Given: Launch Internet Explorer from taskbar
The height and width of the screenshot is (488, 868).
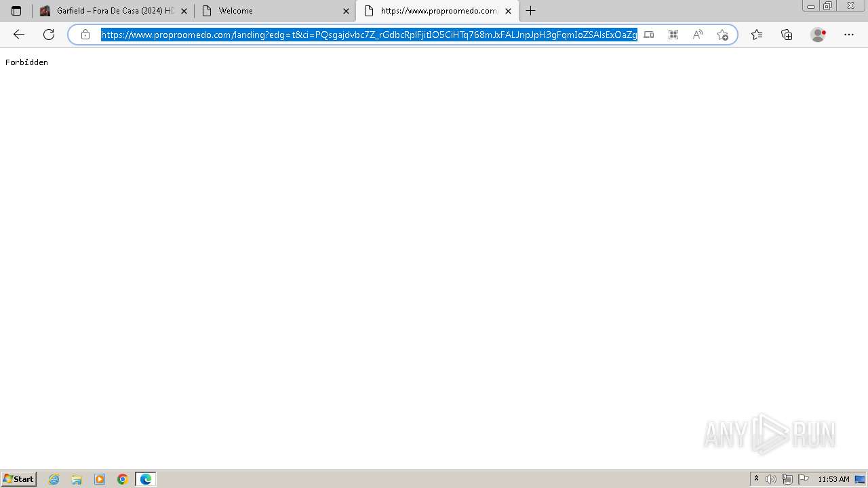Looking at the screenshot, I should click(x=54, y=479).
